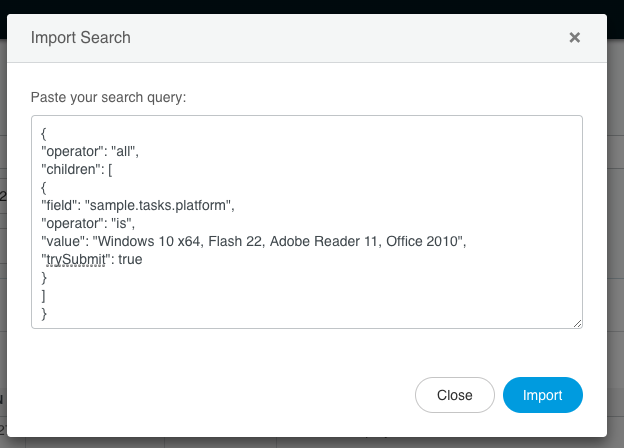Click the "true" value after trySubmit

(x=128, y=260)
